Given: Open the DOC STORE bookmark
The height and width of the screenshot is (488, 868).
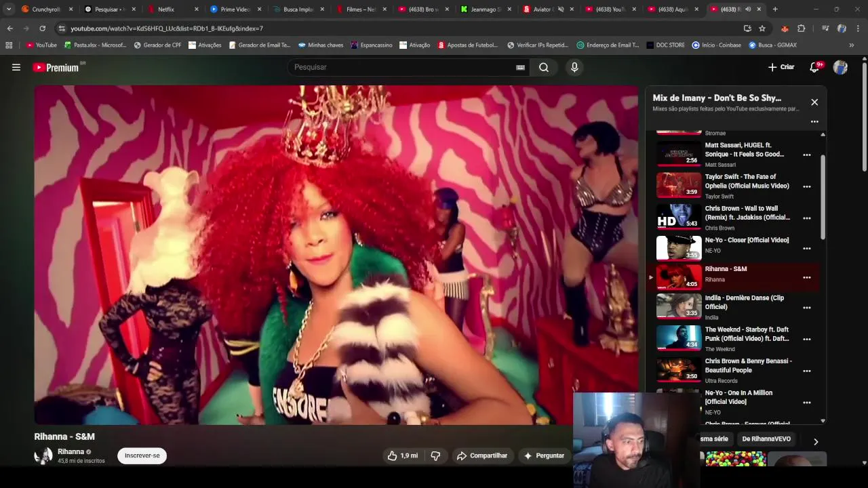Looking at the screenshot, I should pos(665,45).
